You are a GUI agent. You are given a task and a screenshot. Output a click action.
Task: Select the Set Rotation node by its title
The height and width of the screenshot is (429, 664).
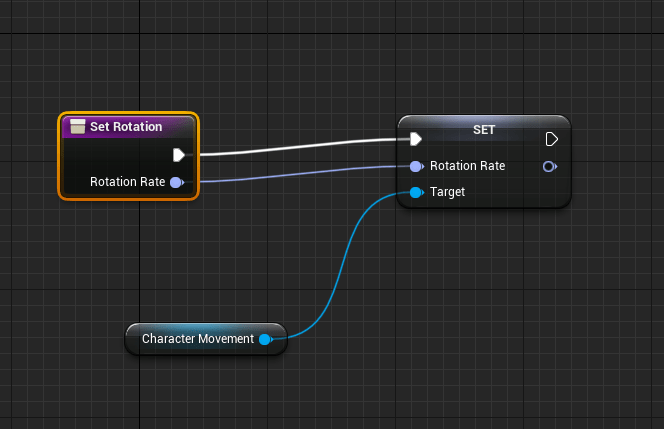[125, 127]
